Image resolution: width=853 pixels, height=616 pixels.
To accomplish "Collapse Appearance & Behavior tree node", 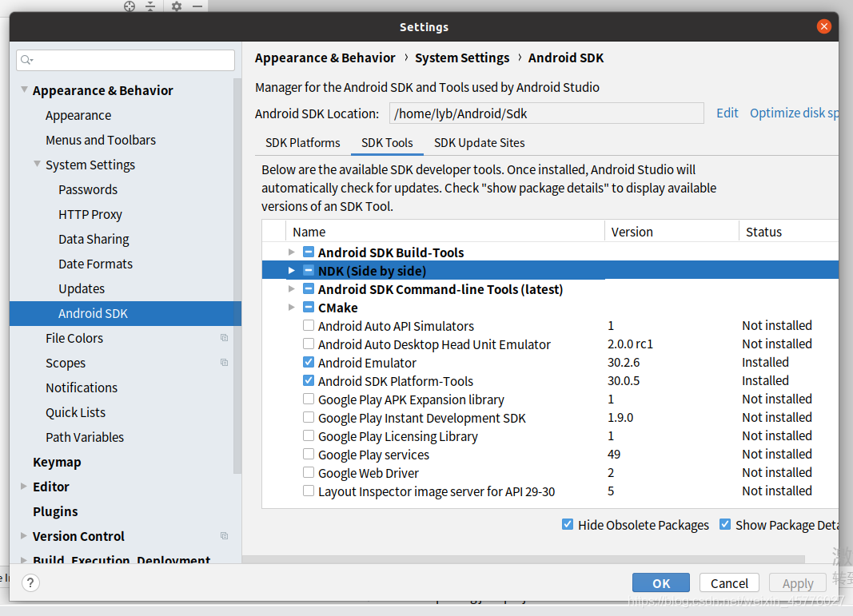I will [24, 89].
